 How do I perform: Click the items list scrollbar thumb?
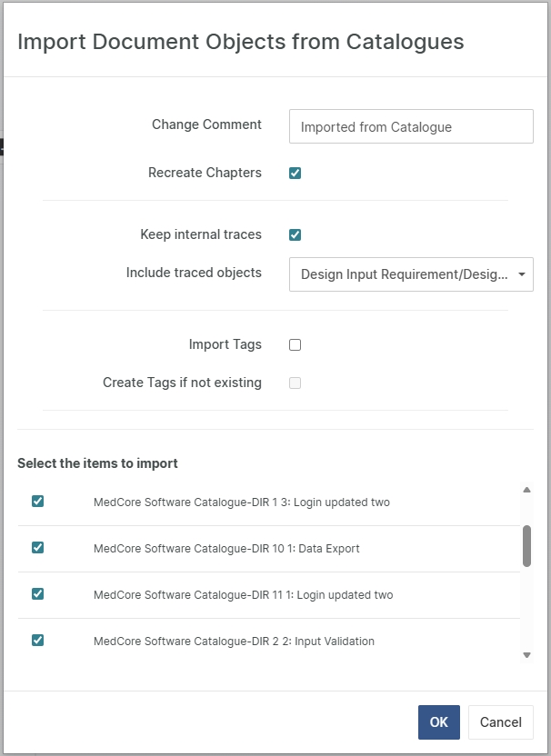pos(526,545)
